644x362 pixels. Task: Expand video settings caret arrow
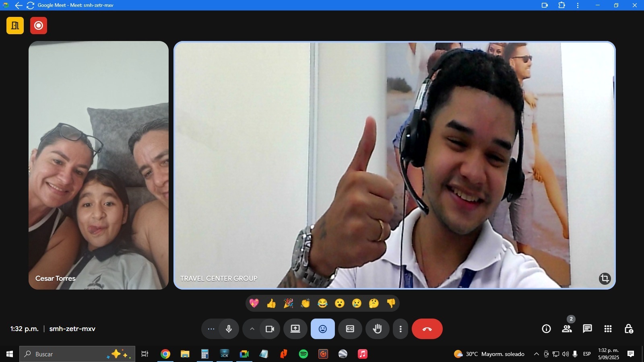pyautogui.click(x=252, y=329)
